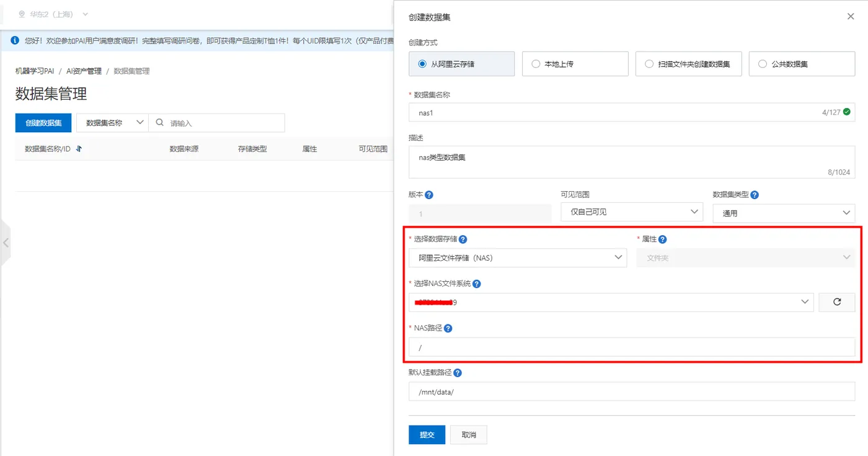The image size is (868, 456).
Task: Open the 数据集名称 search filter dropdown
Action: coord(112,123)
